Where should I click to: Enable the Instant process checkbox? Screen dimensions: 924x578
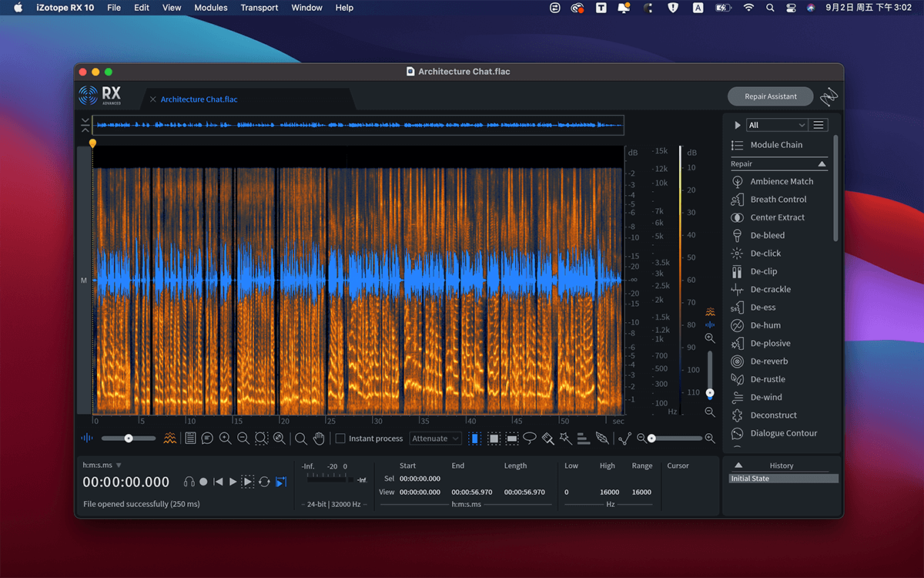pos(340,439)
